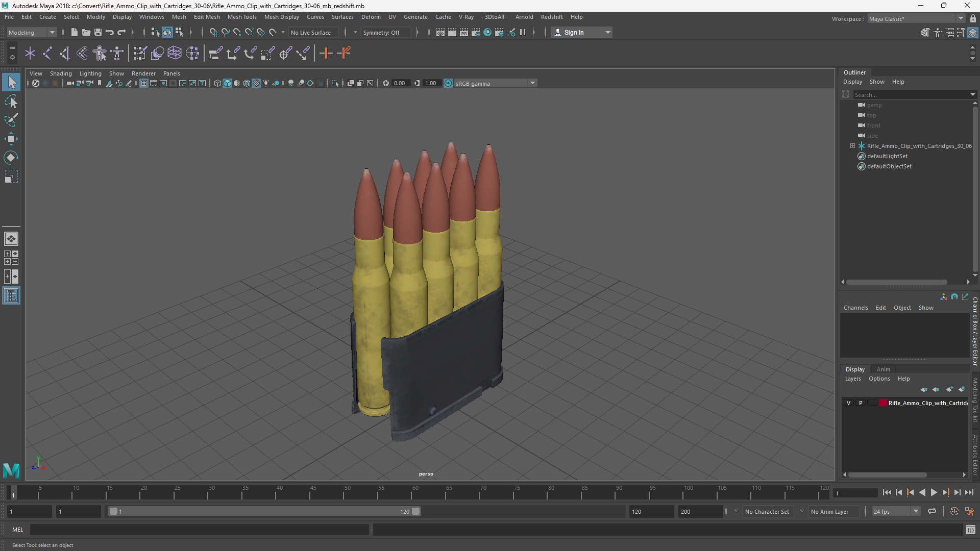Click the Select Tool arrow in the toolbox

(11, 82)
